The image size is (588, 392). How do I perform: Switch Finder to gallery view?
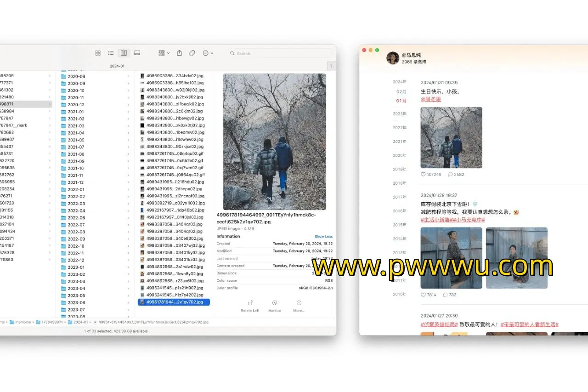pos(137,53)
